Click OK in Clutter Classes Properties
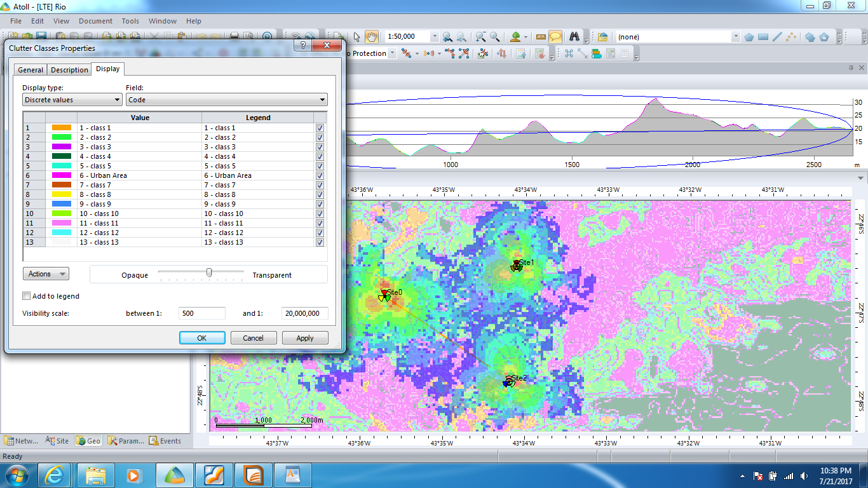Viewport: 868px width, 488px height. [x=202, y=338]
